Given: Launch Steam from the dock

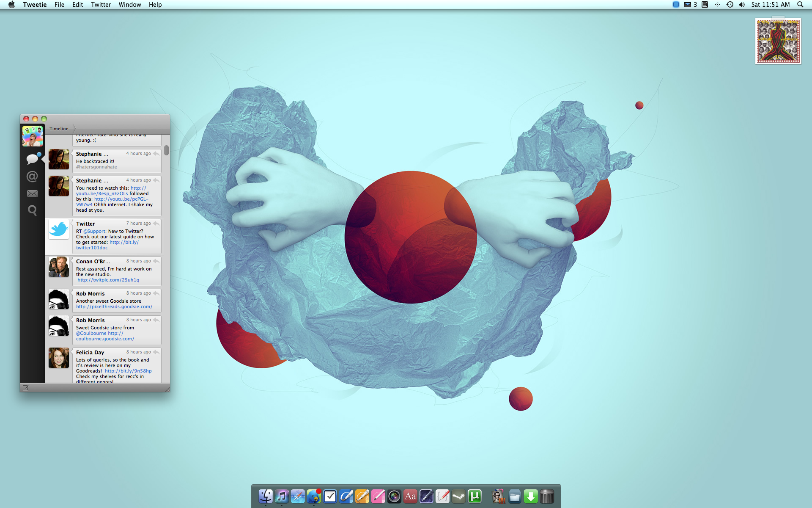Looking at the screenshot, I should click(x=458, y=496).
